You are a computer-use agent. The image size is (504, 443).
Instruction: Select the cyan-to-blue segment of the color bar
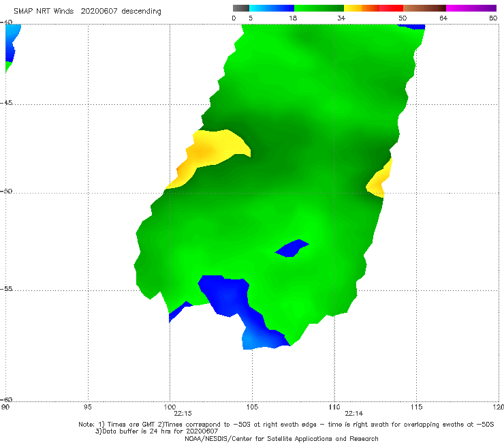[x=272, y=8]
